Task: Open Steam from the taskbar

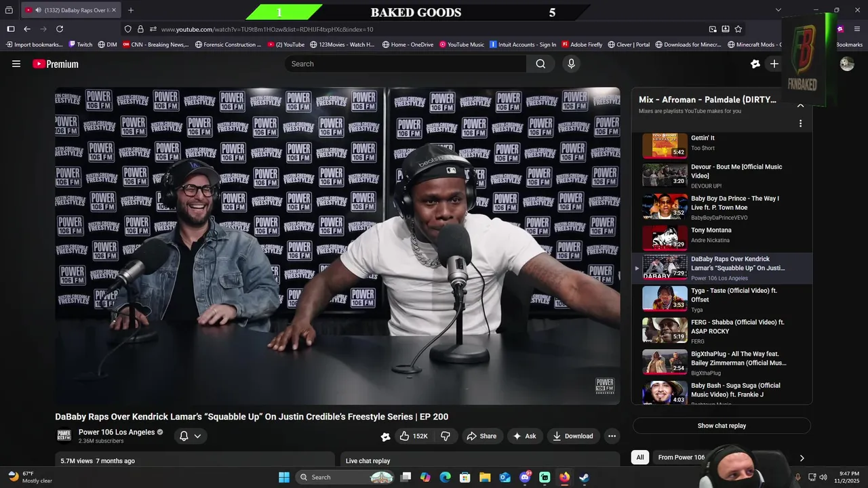Action: point(585,477)
